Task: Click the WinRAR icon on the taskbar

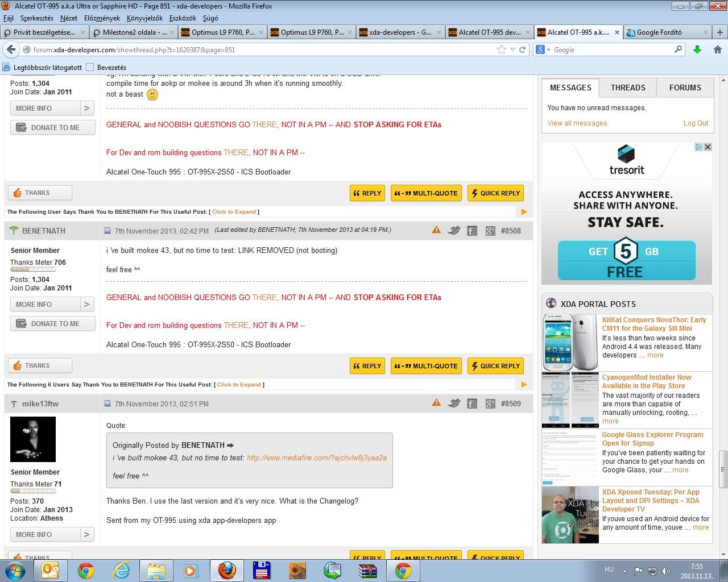Action: tap(368, 570)
